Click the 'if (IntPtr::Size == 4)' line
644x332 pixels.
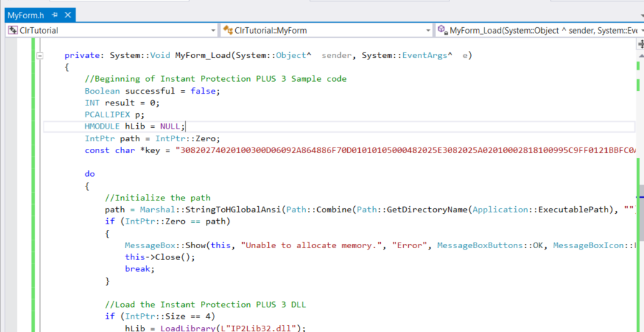point(160,317)
